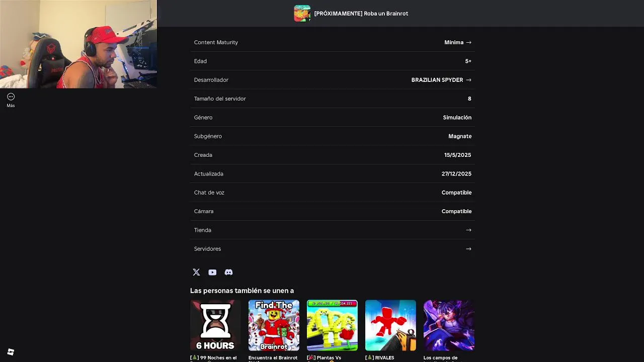Viewport: 644px width, 362px height.
Task: Click the Roba un Brainrot game icon
Action: coord(302,14)
